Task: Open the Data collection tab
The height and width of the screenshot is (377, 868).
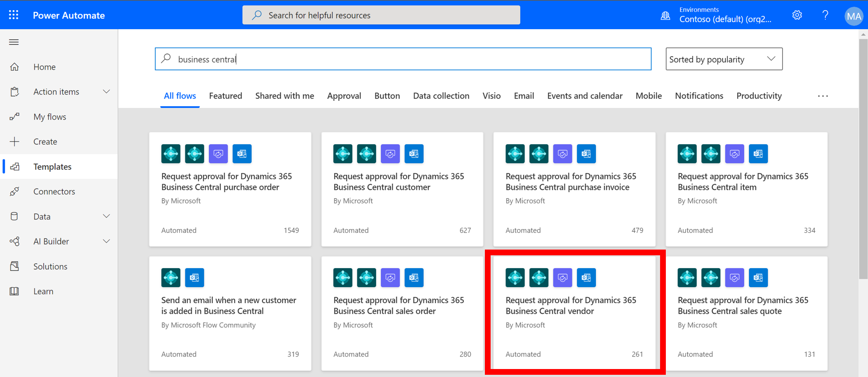Action: (x=441, y=96)
